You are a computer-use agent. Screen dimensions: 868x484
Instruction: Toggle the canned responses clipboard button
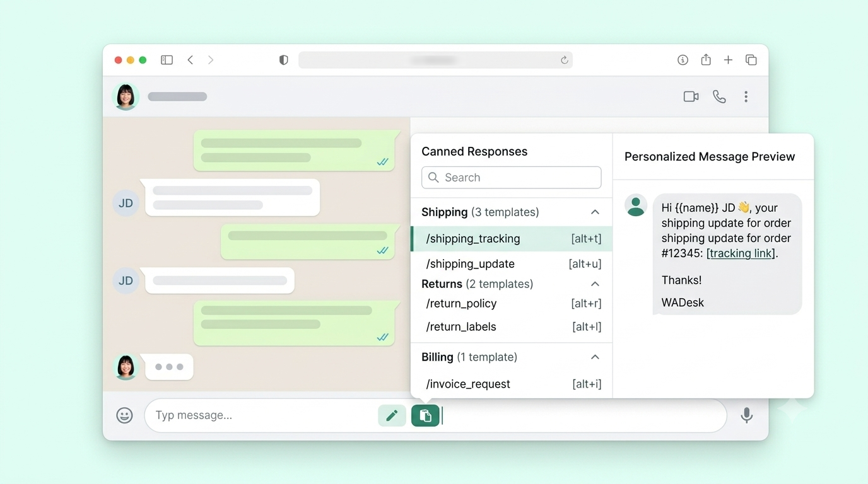(425, 415)
